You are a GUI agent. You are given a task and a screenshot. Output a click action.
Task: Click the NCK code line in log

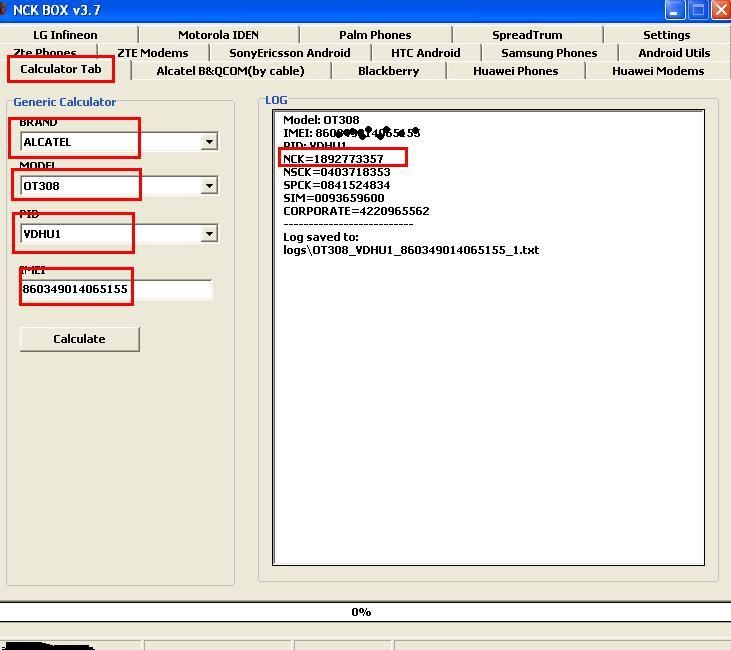[x=333, y=159]
